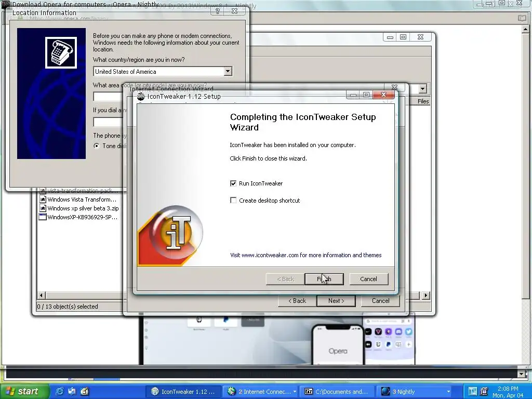The image size is (532, 399).
Task: Click the taskbar clock 2:08 PM
Action: [x=508, y=389]
